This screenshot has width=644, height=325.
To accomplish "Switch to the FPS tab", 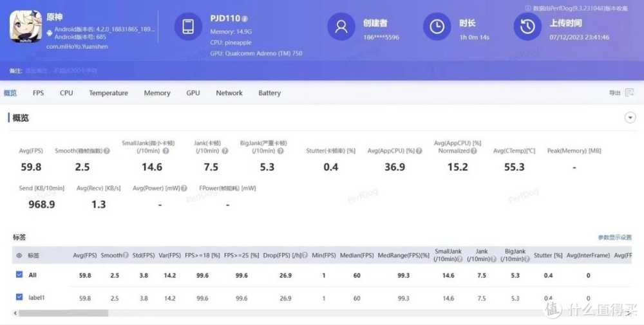I will (x=39, y=93).
